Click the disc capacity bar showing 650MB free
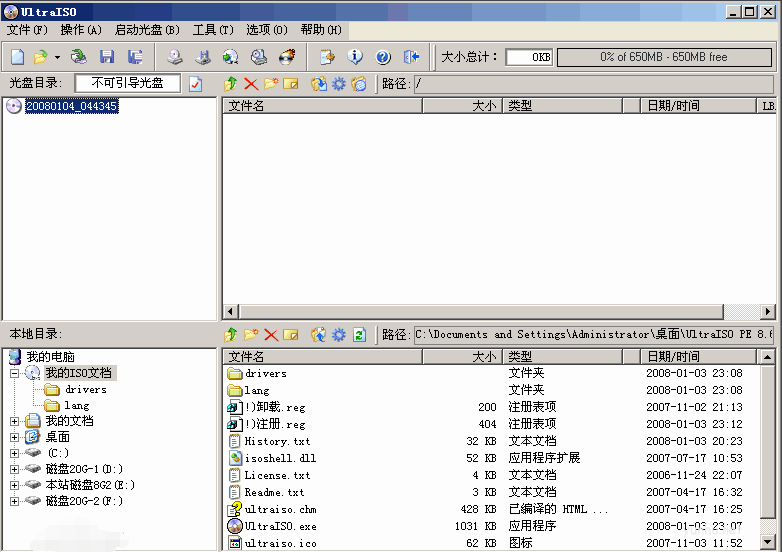Viewport: 782px width, 552px height. [x=663, y=57]
